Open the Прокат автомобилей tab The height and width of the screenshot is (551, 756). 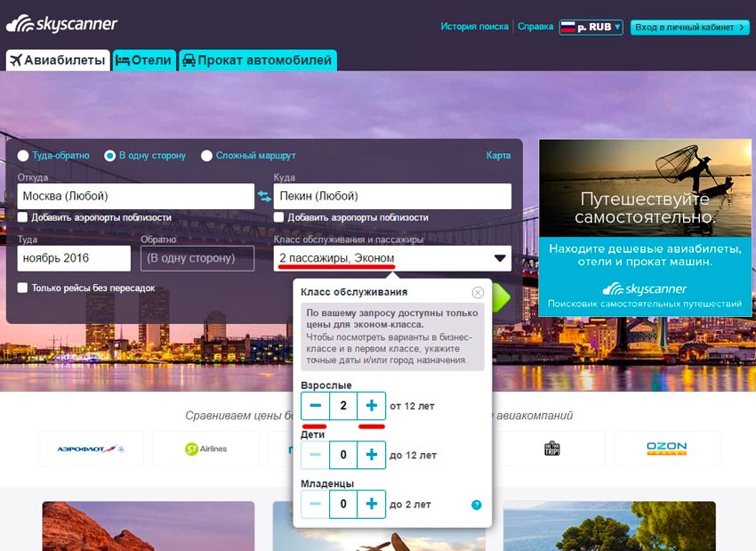click(257, 61)
